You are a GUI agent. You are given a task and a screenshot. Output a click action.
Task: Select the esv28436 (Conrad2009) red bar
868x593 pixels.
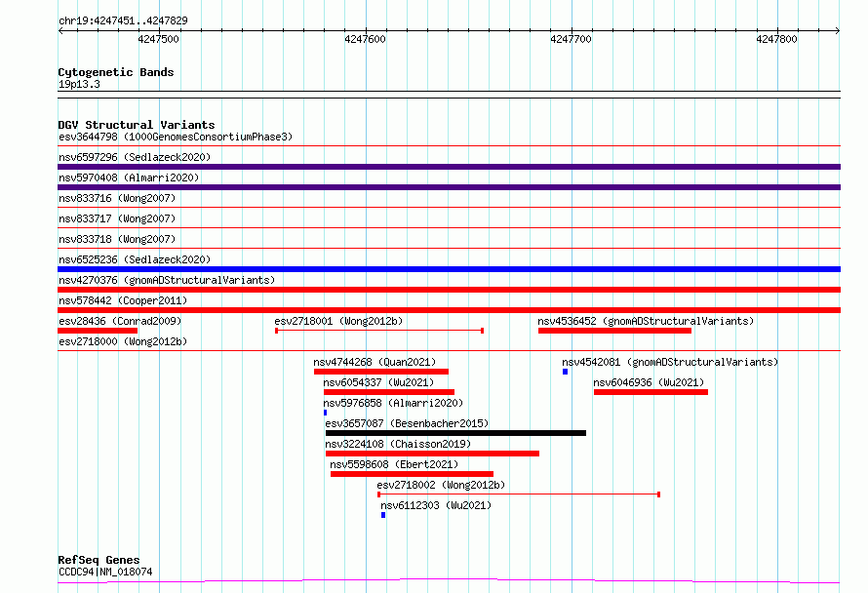click(98, 331)
